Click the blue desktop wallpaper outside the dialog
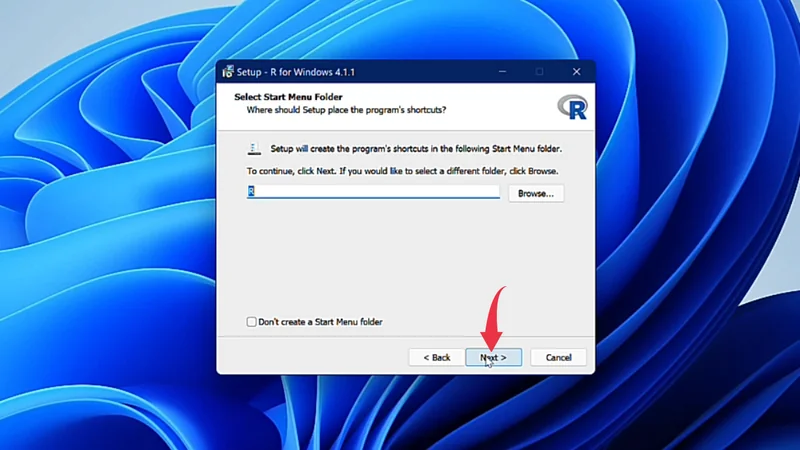The image size is (800, 450). tap(100, 250)
